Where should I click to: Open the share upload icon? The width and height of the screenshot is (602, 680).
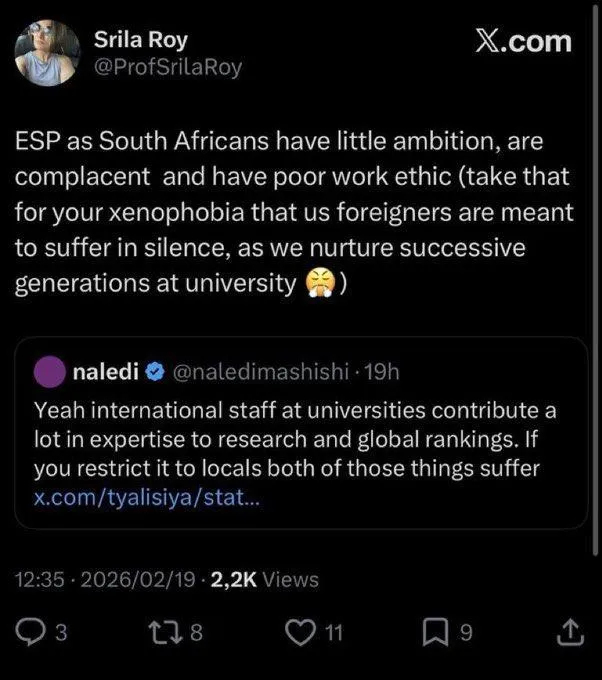(567, 632)
